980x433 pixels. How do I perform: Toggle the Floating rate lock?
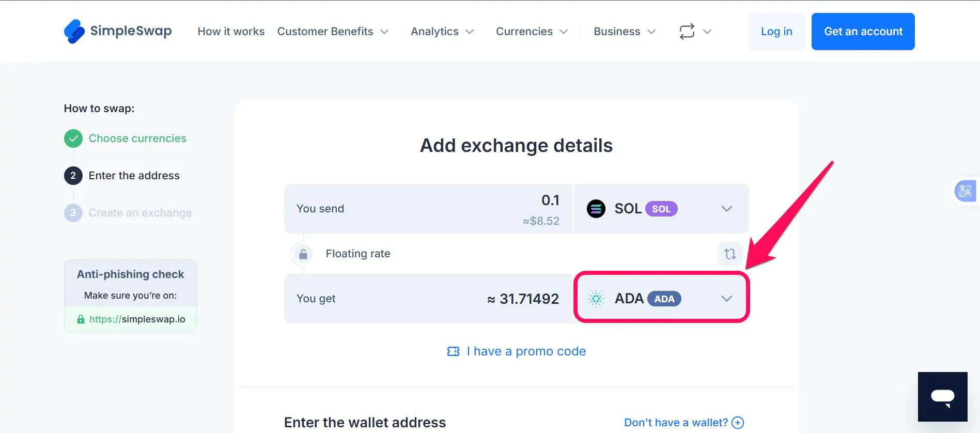coord(303,254)
